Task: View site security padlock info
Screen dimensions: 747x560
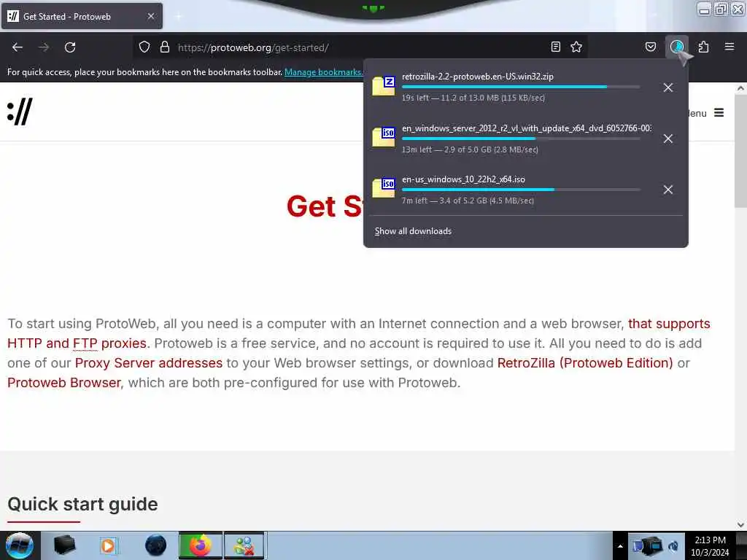Action: click(165, 47)
